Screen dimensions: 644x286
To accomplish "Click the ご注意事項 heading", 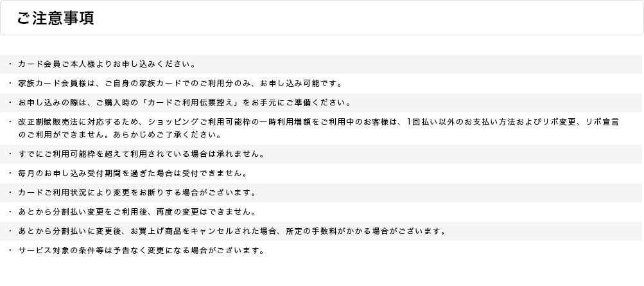I will pos(55,18).
